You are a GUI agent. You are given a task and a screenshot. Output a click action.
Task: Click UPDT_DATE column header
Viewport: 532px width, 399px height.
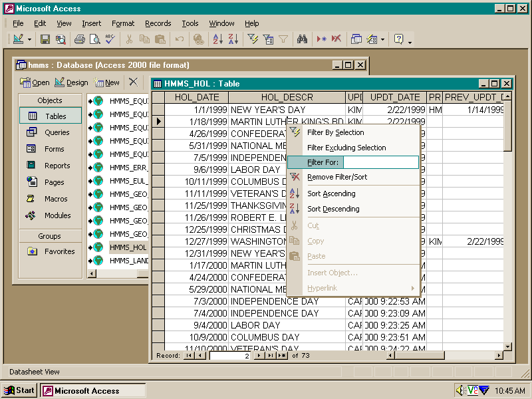coord(395,97)
